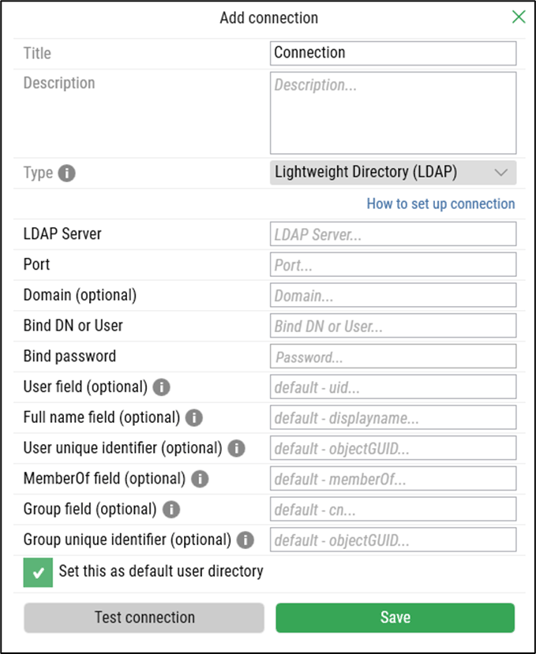This screenshot has width=536, height=654.
Task: Click the chevron arrow of Type selector
Action: click(501, 173)
